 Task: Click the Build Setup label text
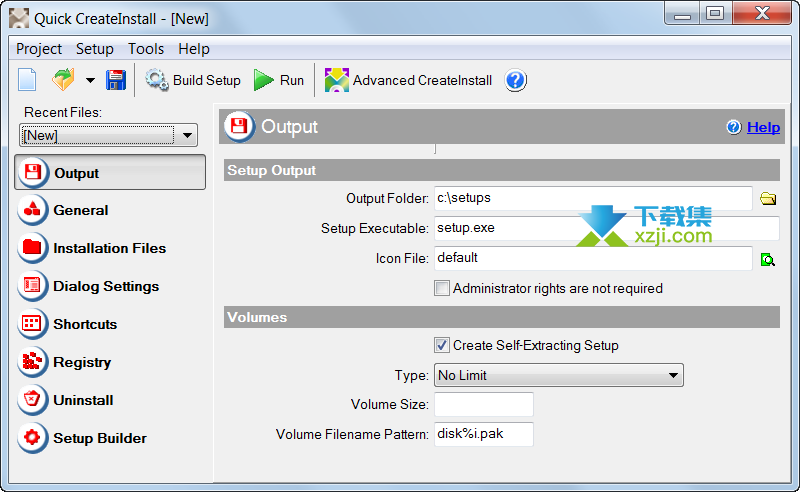[x=207, y=81]
